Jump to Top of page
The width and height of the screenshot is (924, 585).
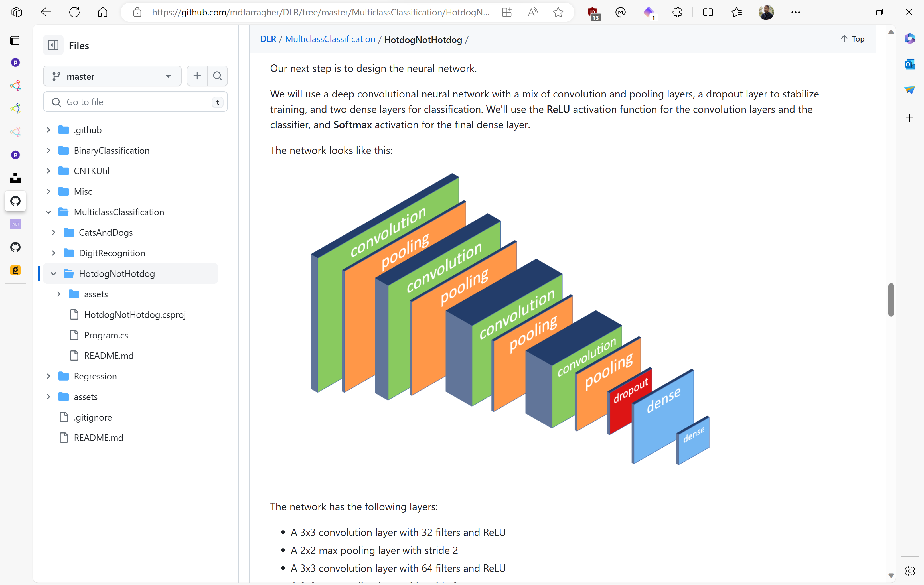tap(853, 39)
